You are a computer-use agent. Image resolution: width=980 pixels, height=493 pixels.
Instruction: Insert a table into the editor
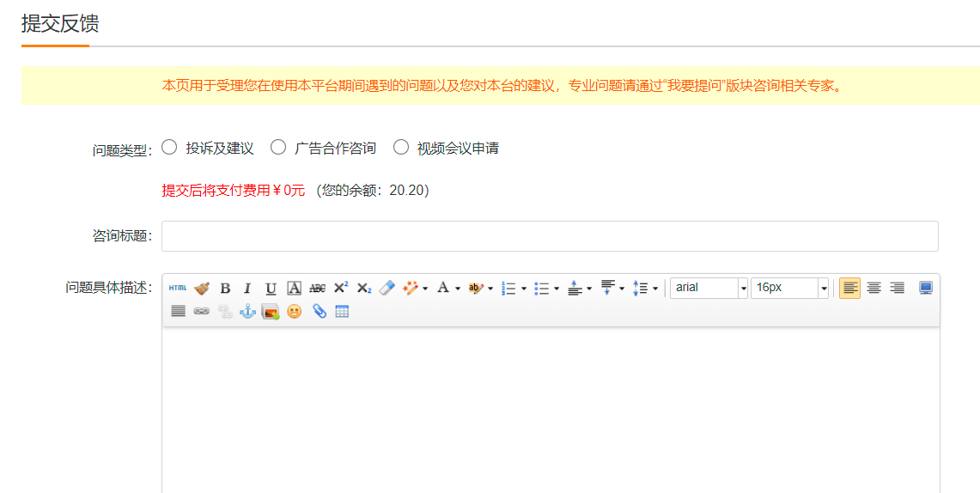coord(342,312)
